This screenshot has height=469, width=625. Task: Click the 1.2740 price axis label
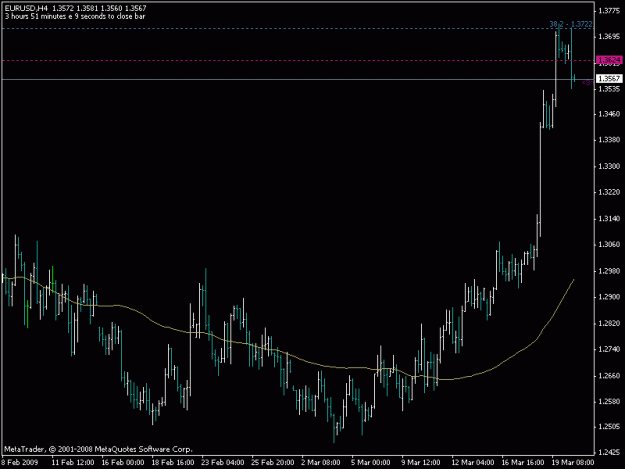point(609,349)
